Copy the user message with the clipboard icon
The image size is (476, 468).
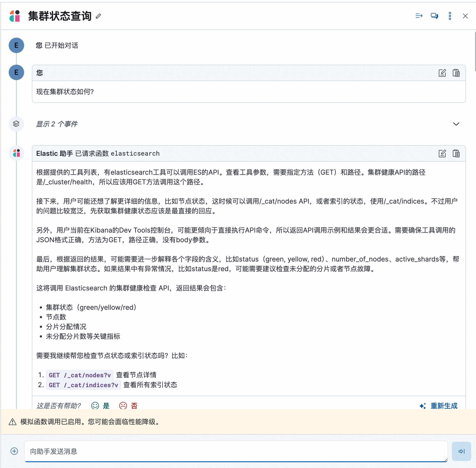456,73
